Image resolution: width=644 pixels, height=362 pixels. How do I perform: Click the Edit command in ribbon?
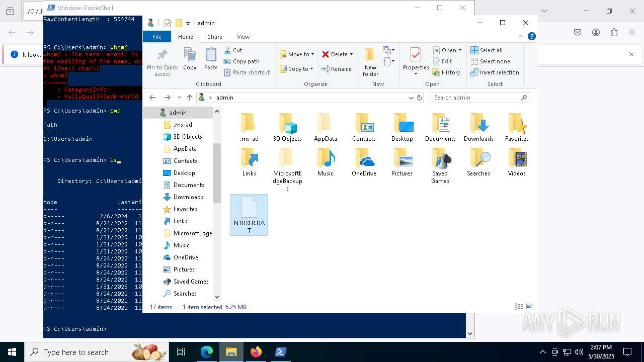[x=442, y=61]
